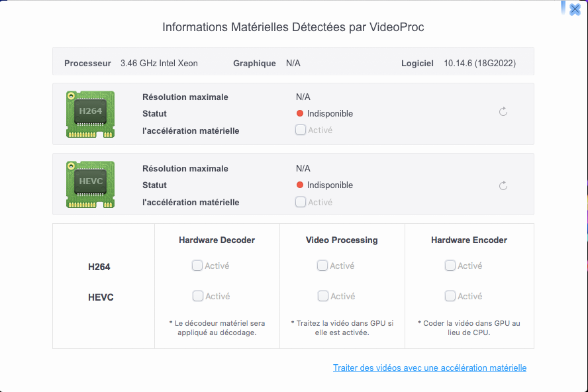Screen dimensions: 588x392
Task: Refresh the HEVC hardware detection
Action: click(x=503, y=185)
